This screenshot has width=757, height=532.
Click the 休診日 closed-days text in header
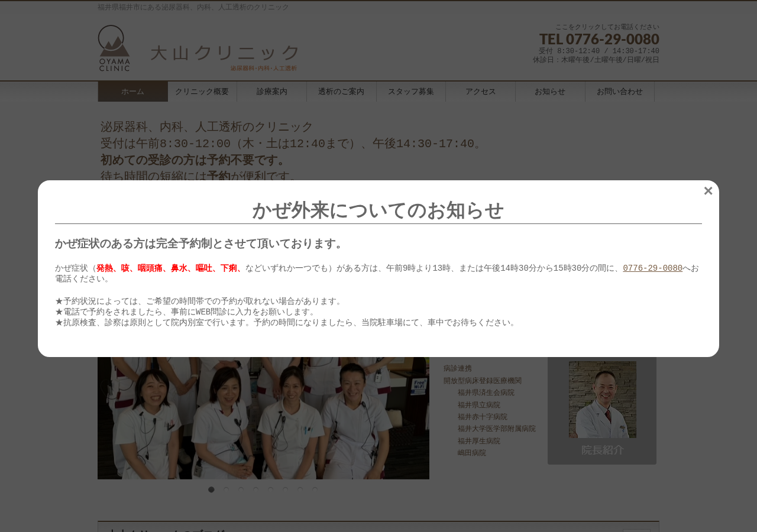point(596,60)
